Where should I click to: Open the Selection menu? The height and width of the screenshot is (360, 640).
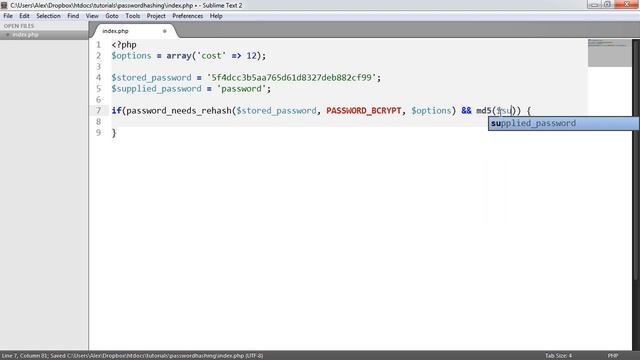(x=48, y=16)
